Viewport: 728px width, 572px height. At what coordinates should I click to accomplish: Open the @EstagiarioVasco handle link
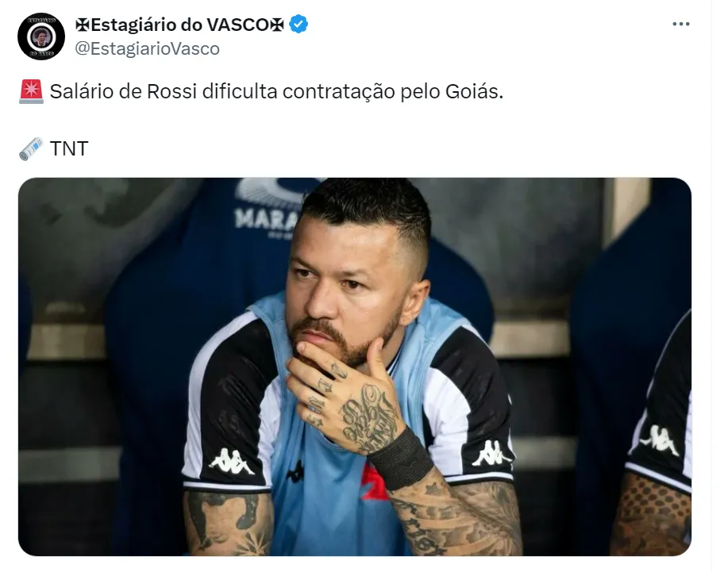147,48
